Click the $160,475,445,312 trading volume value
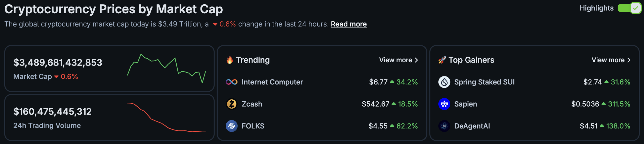 pyautogui.click(x=52, y=112)
